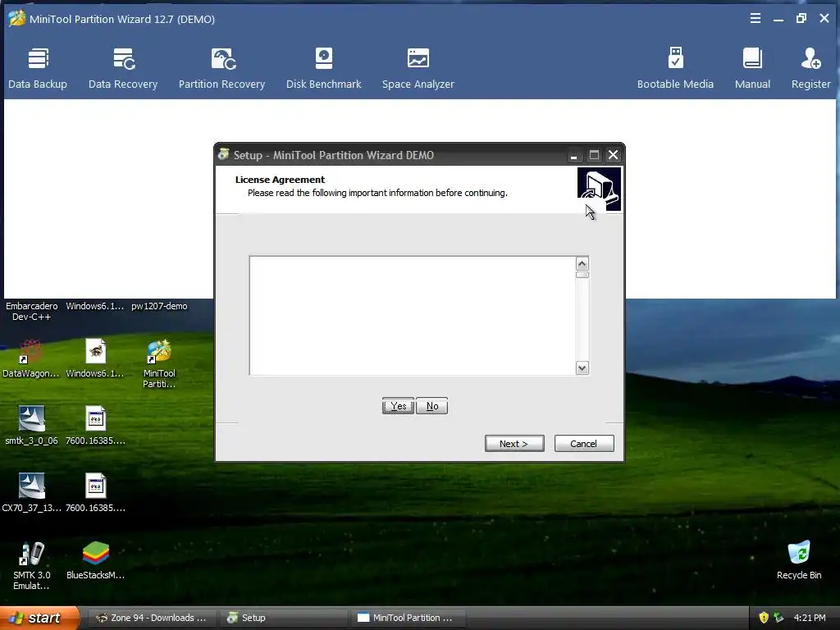
Task: Select the smtk_3_0_06 desktop icon
Action: [32, 426]
